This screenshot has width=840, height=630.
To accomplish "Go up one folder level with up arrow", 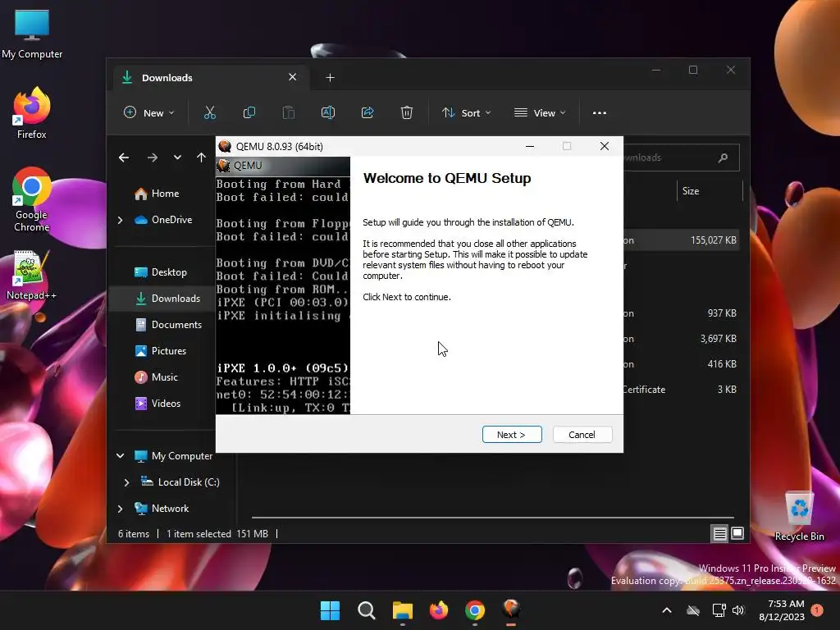I will 201,157.
